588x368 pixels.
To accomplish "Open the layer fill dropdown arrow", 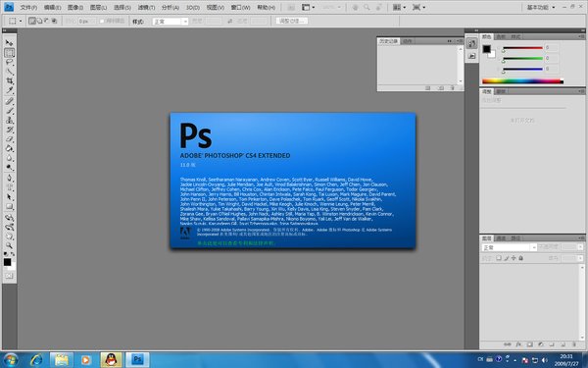I will point(580,258).
